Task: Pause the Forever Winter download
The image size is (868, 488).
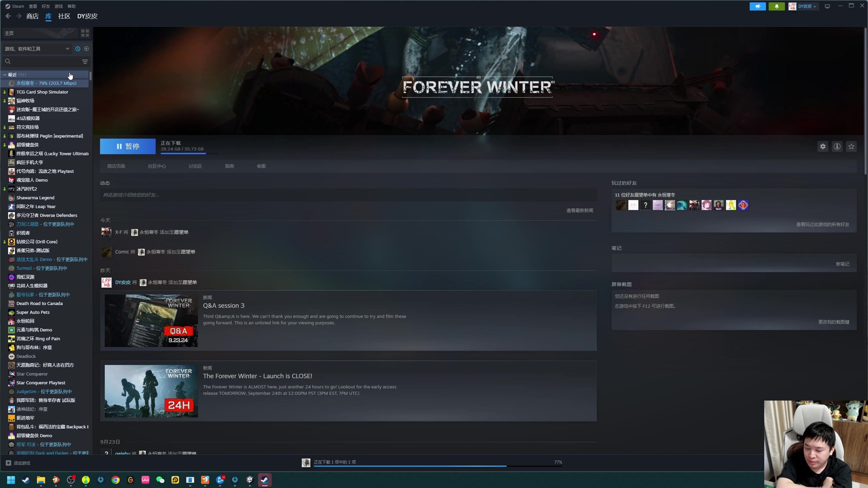Action: [x=128, y=146]
